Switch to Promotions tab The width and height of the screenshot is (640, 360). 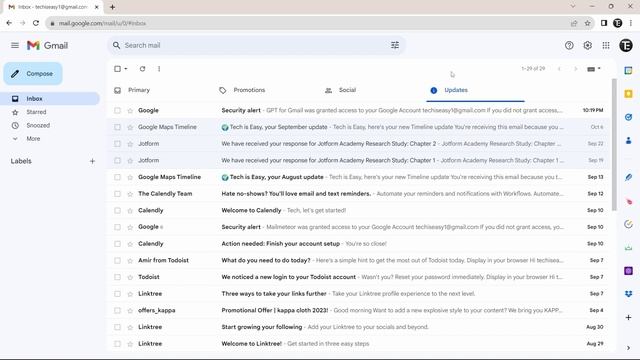point(249,90)
